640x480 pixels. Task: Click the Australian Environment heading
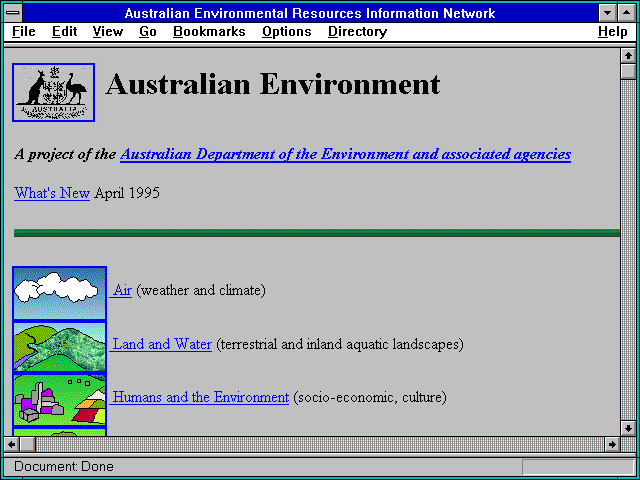(273, 84)
